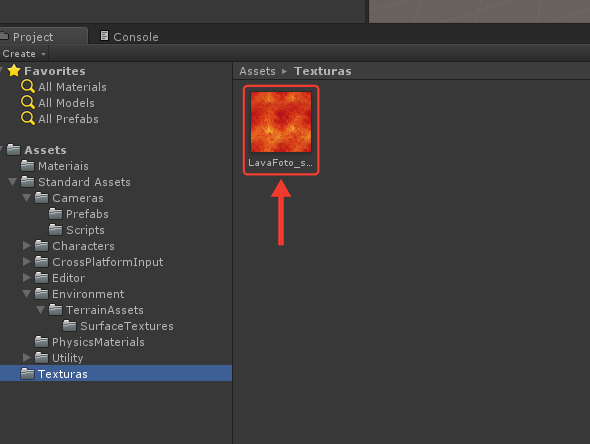
Task: Select the Prefabs folder under Cameras
Action: [x=79, y=214]
